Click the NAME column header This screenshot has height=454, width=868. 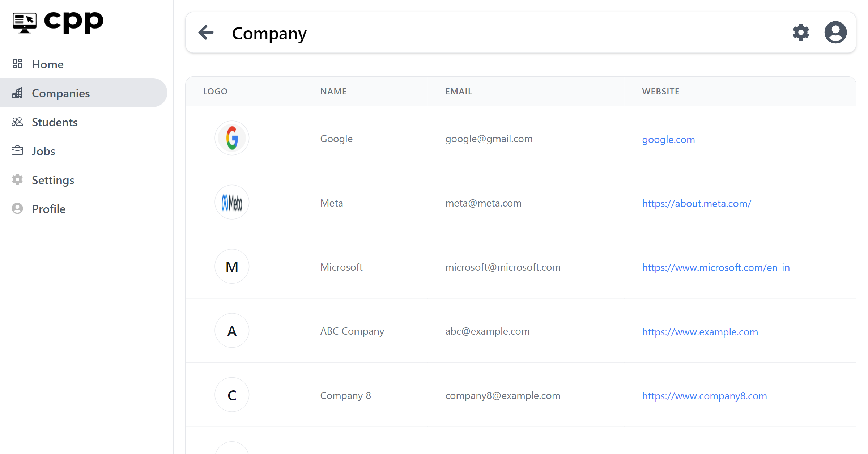coord(333,92)
